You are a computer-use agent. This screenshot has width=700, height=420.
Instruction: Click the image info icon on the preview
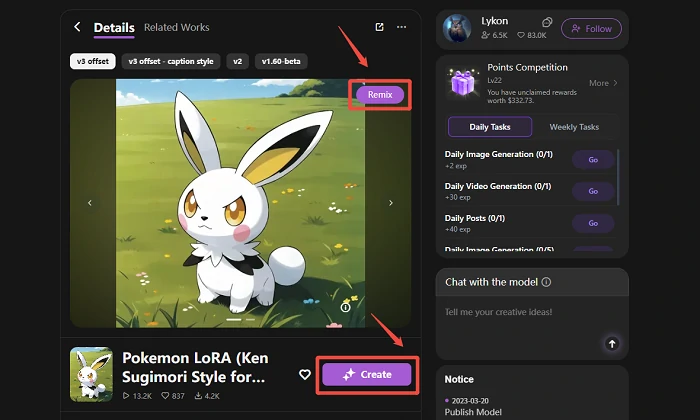point(345,308)
